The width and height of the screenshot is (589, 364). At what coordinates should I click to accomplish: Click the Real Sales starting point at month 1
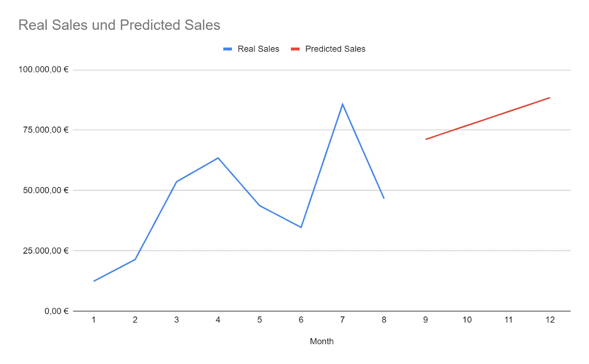pos(94,281)
